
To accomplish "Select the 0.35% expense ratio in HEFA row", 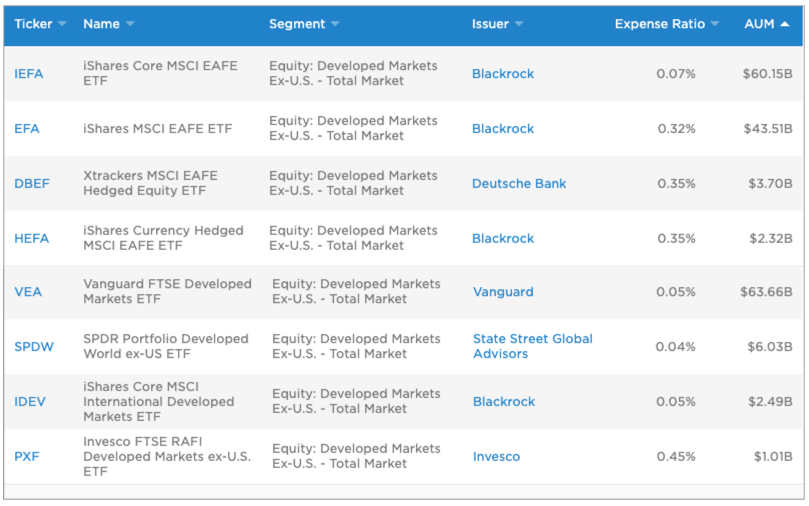I will point(676,238).
